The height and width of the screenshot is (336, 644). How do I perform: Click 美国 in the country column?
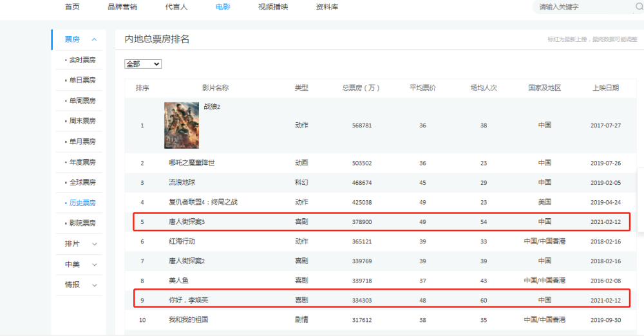coord(545,202)
